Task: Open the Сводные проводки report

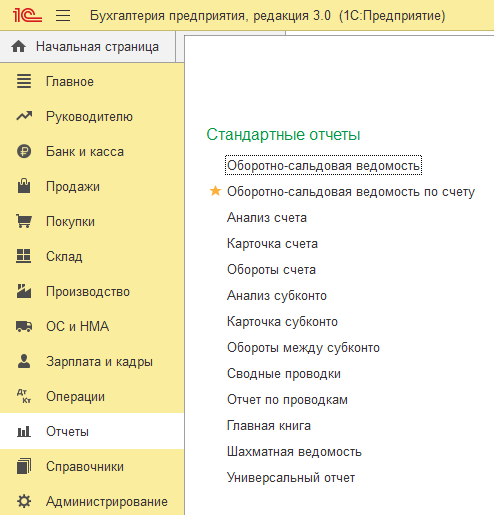Action: pyautogui.click(x=284, y=374)
